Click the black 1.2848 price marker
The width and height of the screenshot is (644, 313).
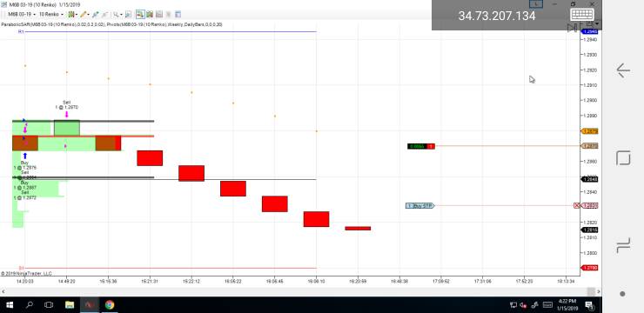pyautogui.click(x=589, y=179)
